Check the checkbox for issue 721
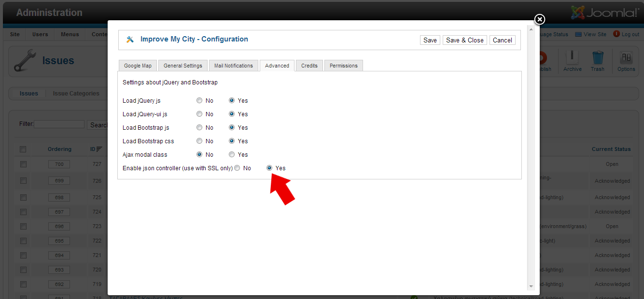The image size is (644, 299). pyautogui.click(x=23, y=255)
